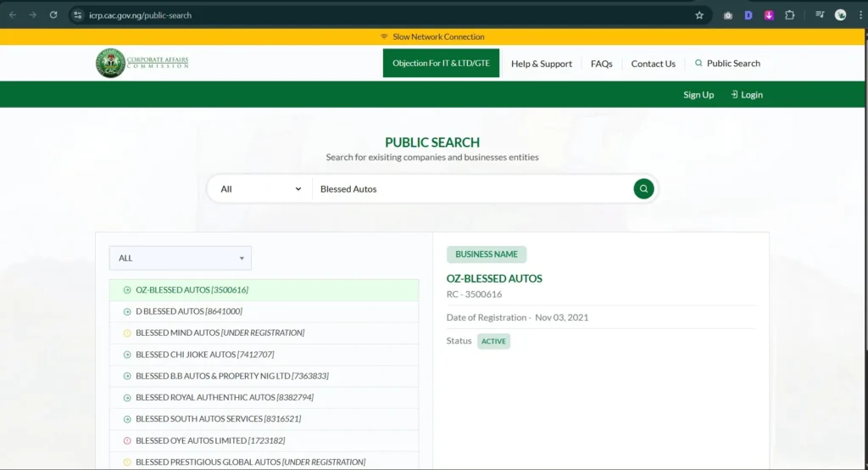Click icon beside BLESSED ROYAL AUTHENTHIC AUTOS
Screen dimensions: 868x470
coord(127,398)
